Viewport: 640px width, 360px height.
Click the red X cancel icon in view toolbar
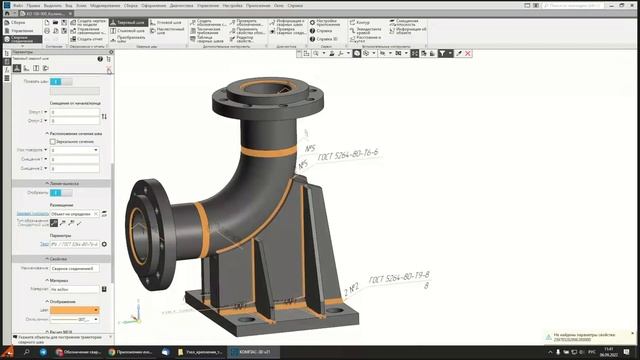(x=468, y=53)
